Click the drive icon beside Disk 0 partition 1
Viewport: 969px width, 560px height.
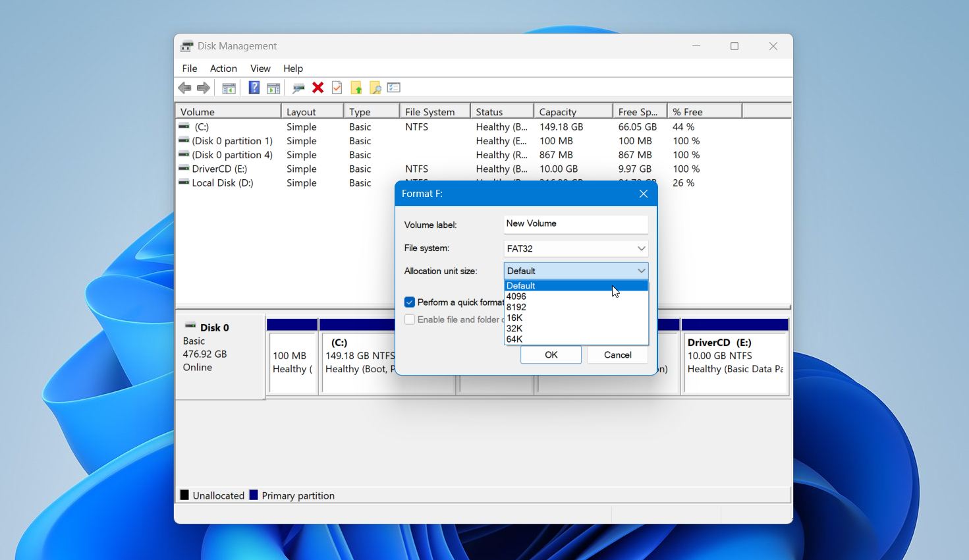coord(184,140)
